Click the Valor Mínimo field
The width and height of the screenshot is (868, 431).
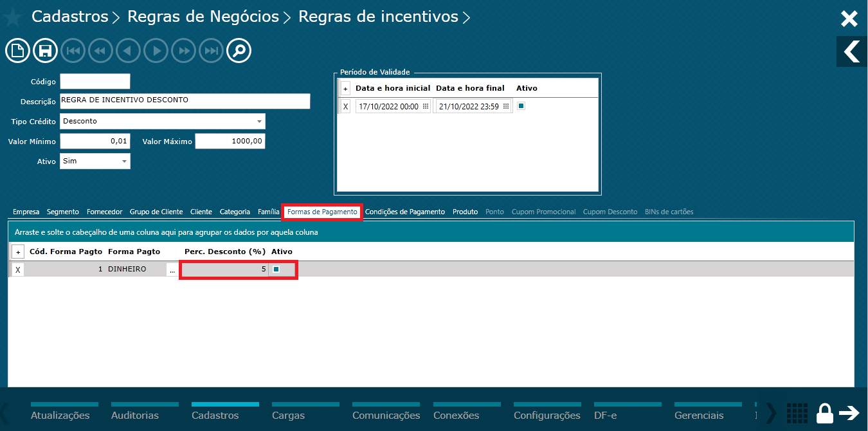point(95,142)
